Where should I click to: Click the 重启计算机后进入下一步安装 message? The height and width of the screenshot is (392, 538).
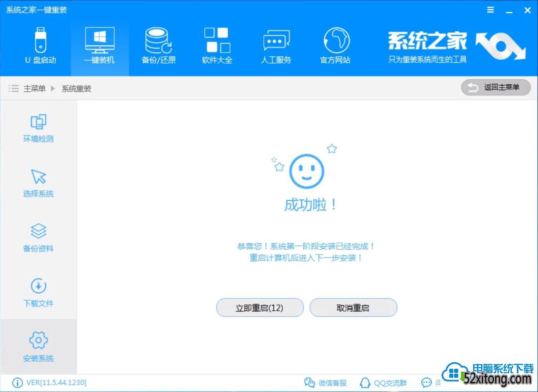306,258
